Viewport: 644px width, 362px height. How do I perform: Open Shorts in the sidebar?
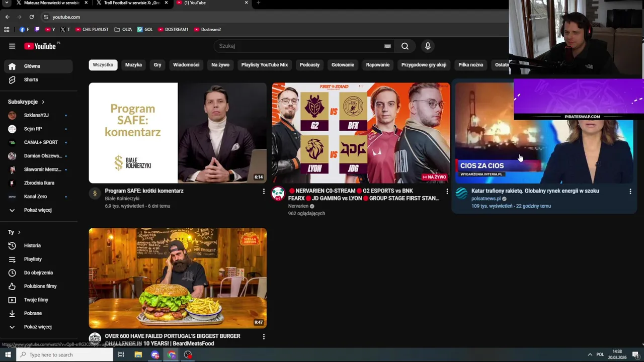pos(38,80)
